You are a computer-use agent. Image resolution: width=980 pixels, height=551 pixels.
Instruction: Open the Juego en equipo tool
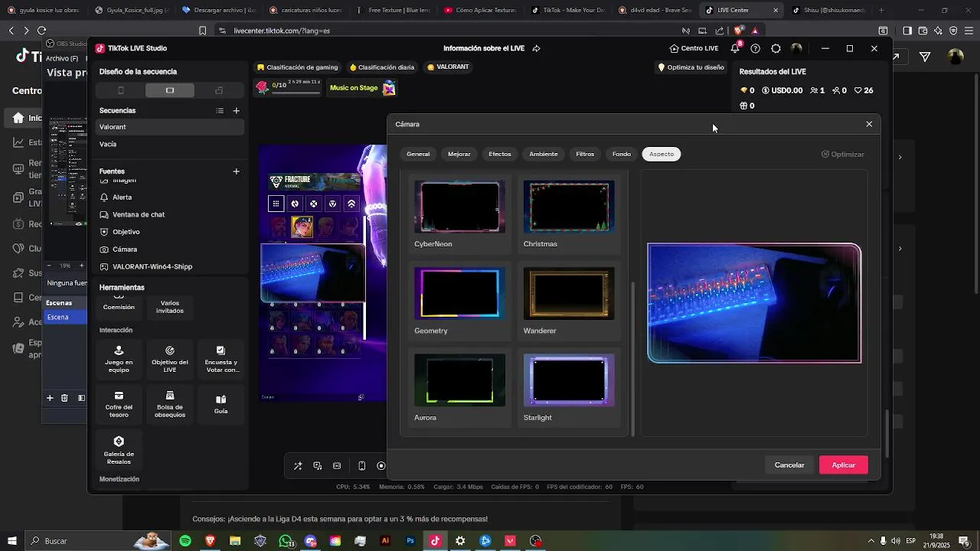(x=119, y=360)
